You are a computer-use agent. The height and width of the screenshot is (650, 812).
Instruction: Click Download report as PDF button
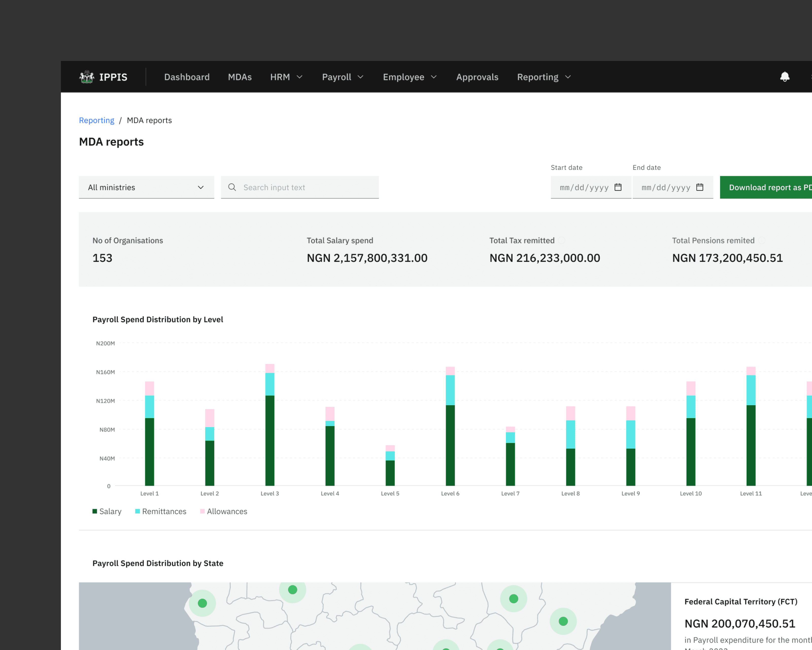pyautogui.click(x=766, y=187)
